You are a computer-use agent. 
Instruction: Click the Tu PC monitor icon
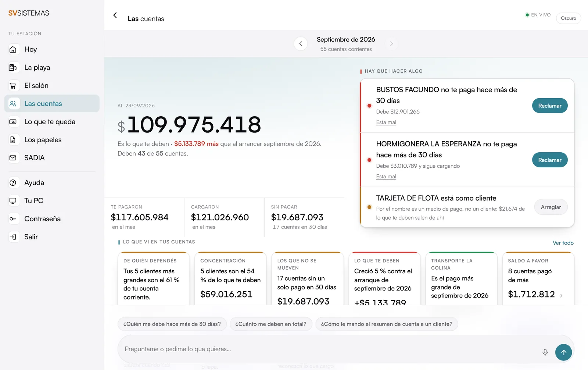(13, 200)
